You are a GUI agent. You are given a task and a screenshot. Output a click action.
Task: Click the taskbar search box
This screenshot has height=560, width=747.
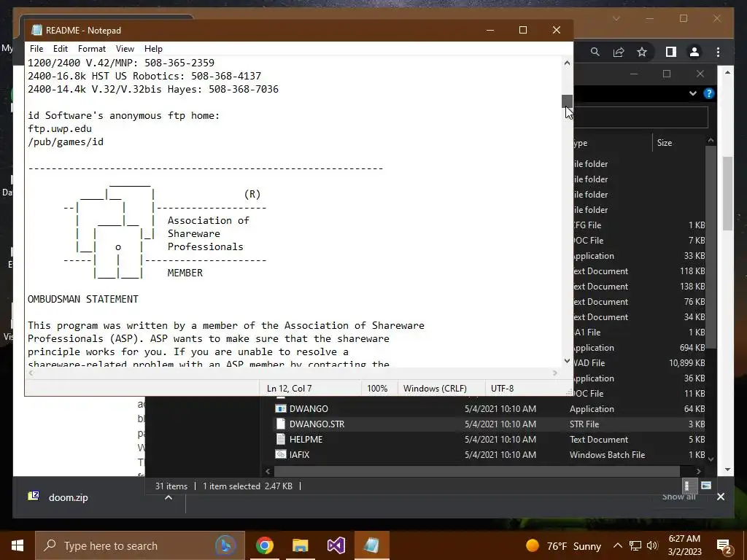point(140,545)
